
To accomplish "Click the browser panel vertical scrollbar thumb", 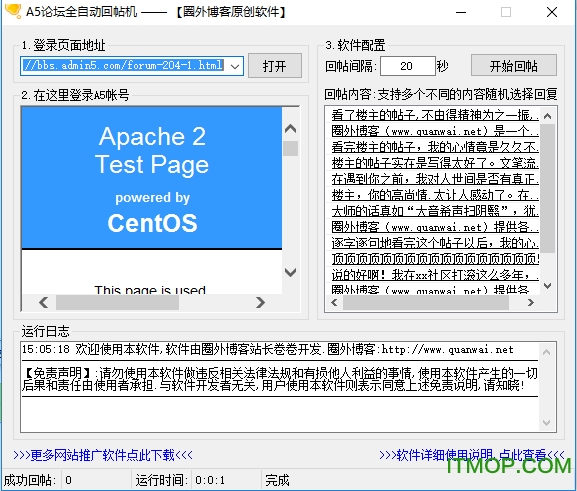I will (x=291, y=149).
